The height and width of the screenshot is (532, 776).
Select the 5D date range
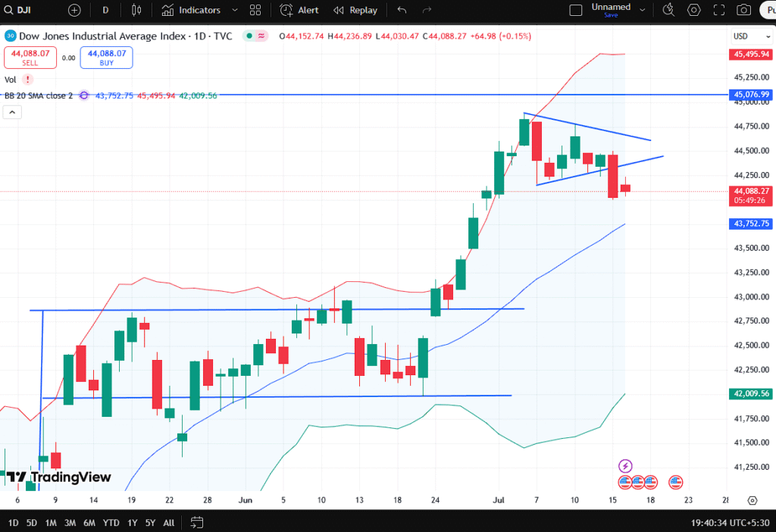(x=32, y=523)
